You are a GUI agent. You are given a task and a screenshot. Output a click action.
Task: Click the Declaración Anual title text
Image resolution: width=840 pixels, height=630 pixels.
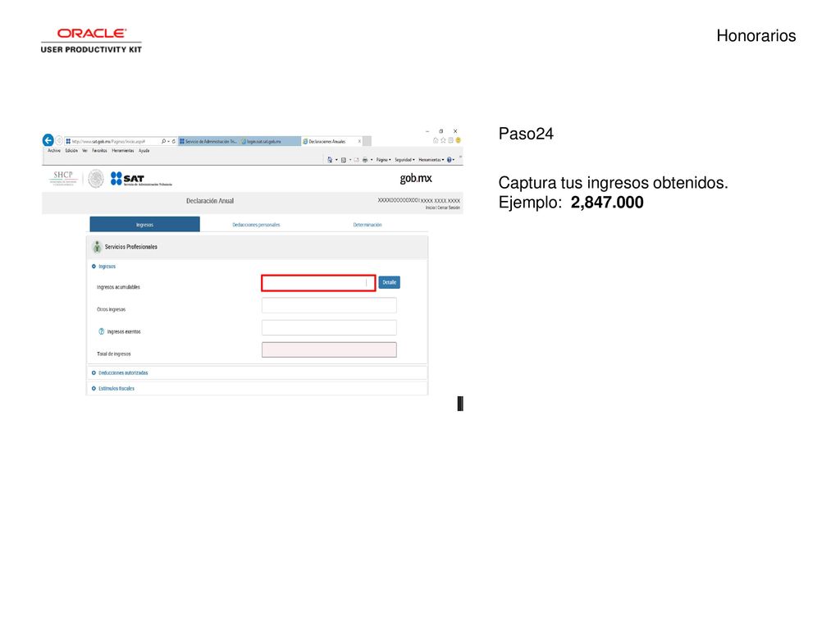pos(210,201)
